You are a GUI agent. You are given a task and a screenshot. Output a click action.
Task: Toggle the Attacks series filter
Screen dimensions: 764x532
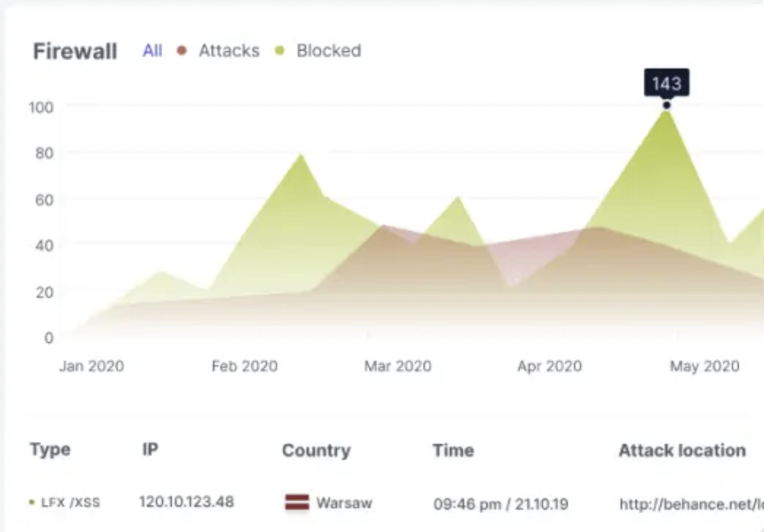pyautogui.click(x=229, y=50)
